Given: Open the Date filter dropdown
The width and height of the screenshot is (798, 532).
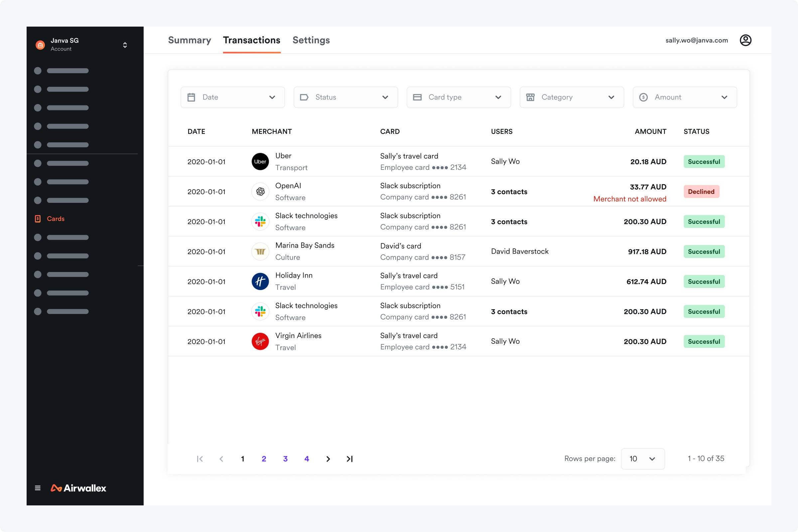Looking at the screenshot, I should click(x=232, y=97).
